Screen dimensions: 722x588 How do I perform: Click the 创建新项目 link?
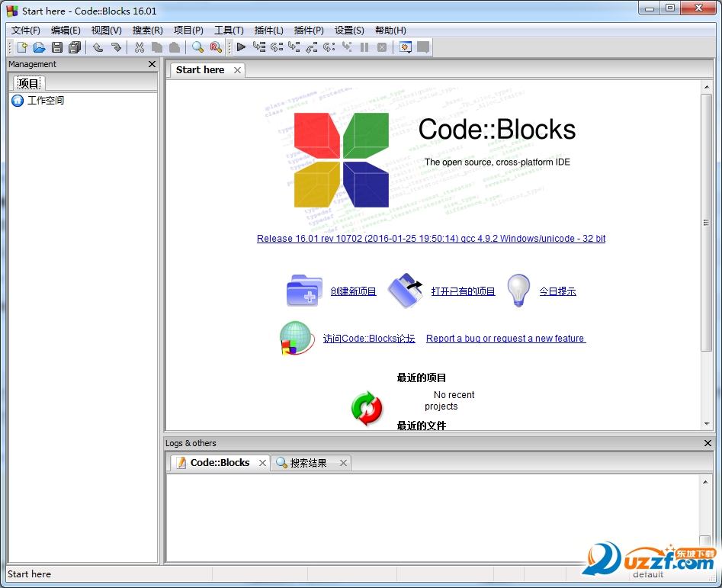coord(353,291)
